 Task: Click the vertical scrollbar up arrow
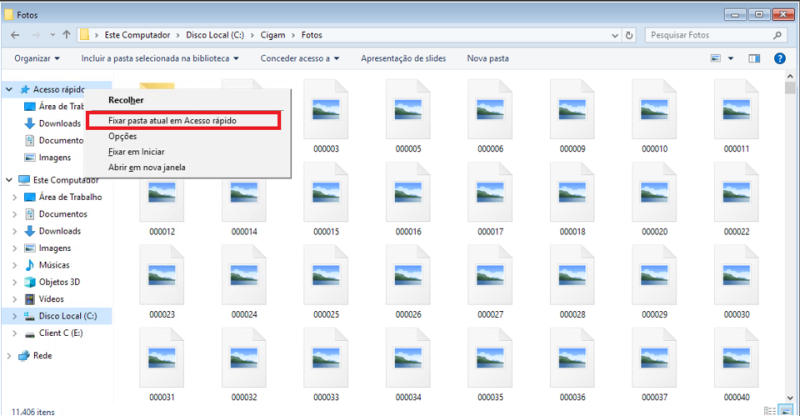[x=790, y=76]
